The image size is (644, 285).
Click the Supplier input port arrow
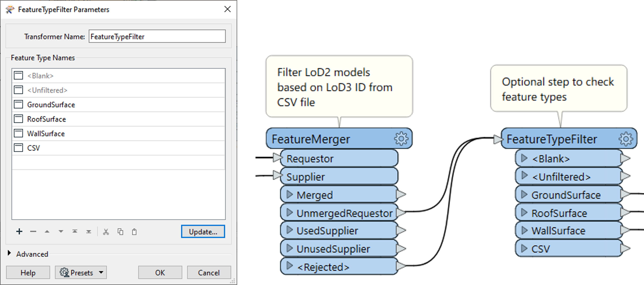click(277, 175)
